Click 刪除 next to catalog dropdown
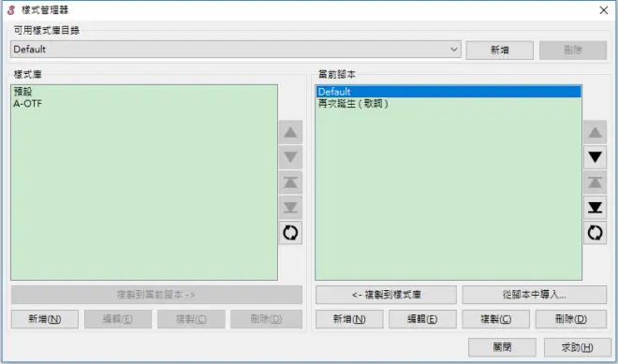Screen dimensions: 618x364 573,50
